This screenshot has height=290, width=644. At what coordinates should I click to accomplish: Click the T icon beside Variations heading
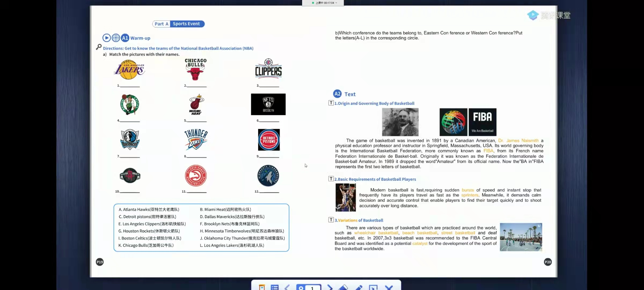(x=331, y=220)
